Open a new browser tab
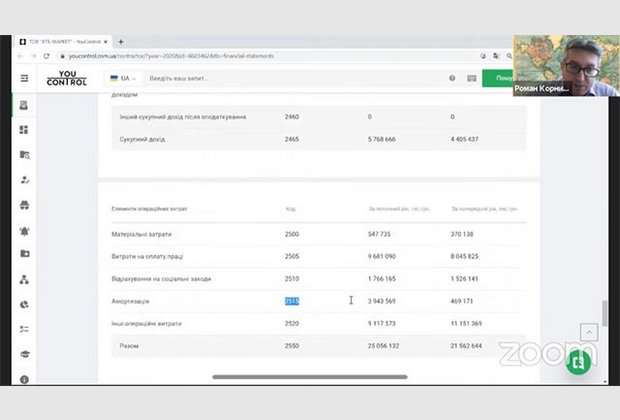This screenshot has height=420, width=620. click(121, 41)
